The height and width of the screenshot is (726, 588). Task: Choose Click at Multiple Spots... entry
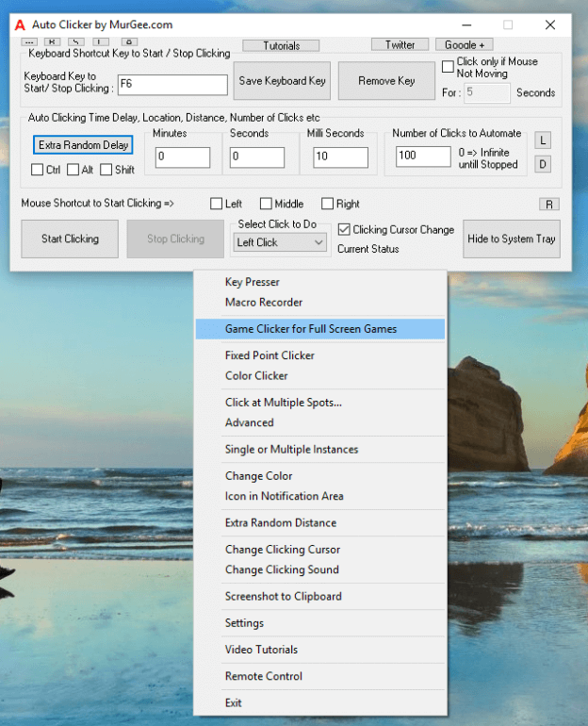[x=320, y=403]
